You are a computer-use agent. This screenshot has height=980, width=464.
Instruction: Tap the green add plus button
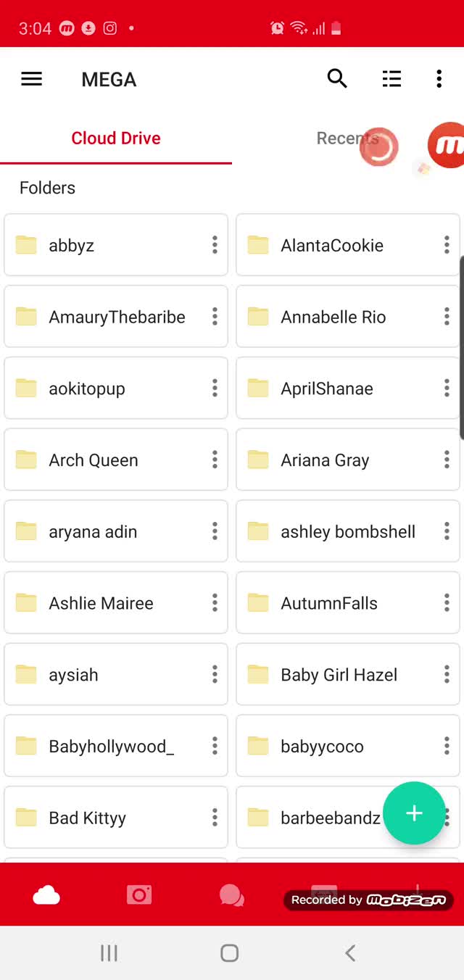[x=414, y=813]
